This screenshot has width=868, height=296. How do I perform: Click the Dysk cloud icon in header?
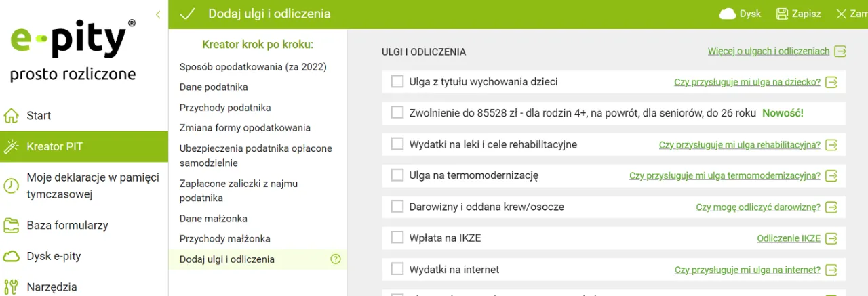pos(728,14)
